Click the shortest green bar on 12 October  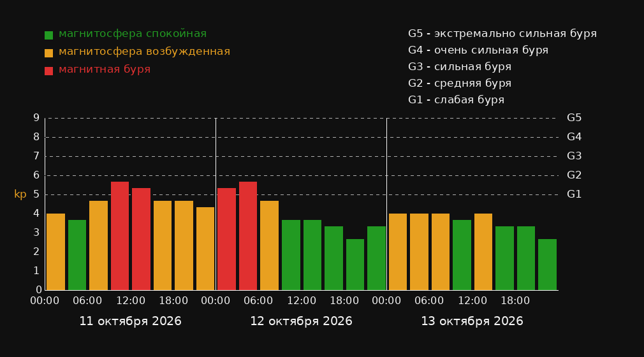click(355, 265)
